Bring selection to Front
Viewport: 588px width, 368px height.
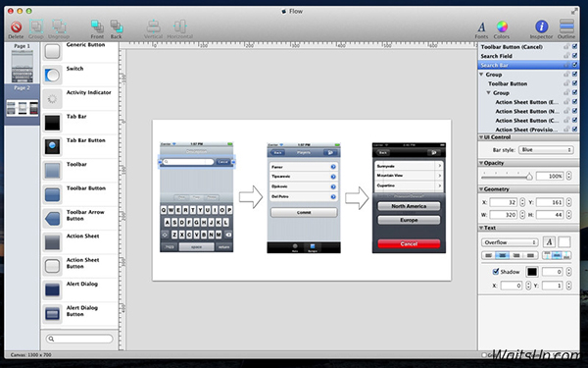click(97, 26)
